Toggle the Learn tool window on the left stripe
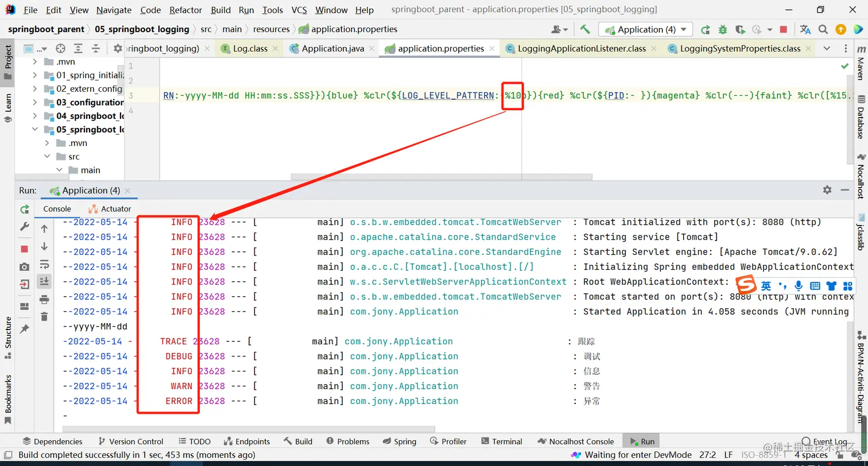This screenshot has height=466, width=868. click(x=7, y=108)
